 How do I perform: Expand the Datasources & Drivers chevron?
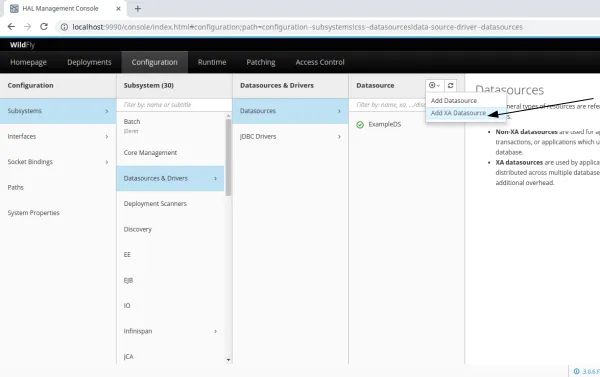[x=215, y=178]
